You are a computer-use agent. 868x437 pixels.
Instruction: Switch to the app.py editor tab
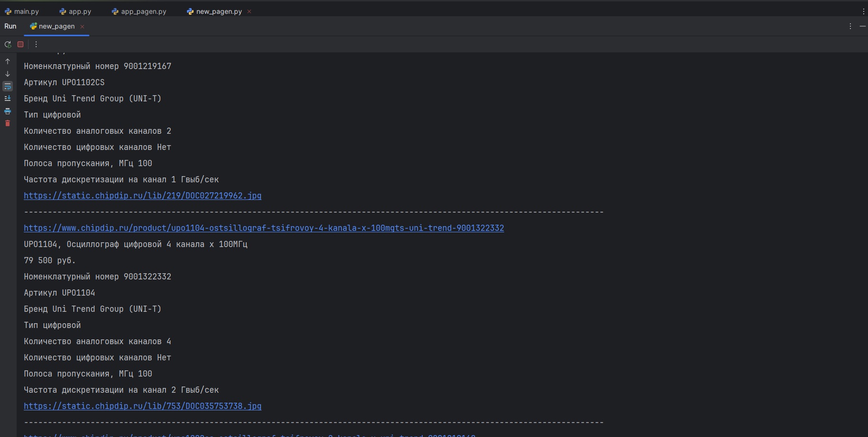tap(76, 11)
